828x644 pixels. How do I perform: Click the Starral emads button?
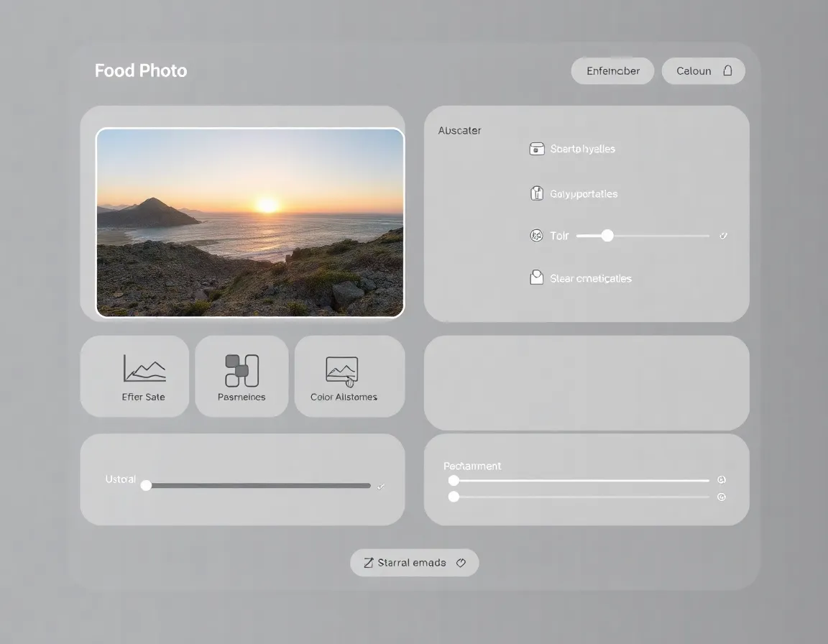(414, 563)
